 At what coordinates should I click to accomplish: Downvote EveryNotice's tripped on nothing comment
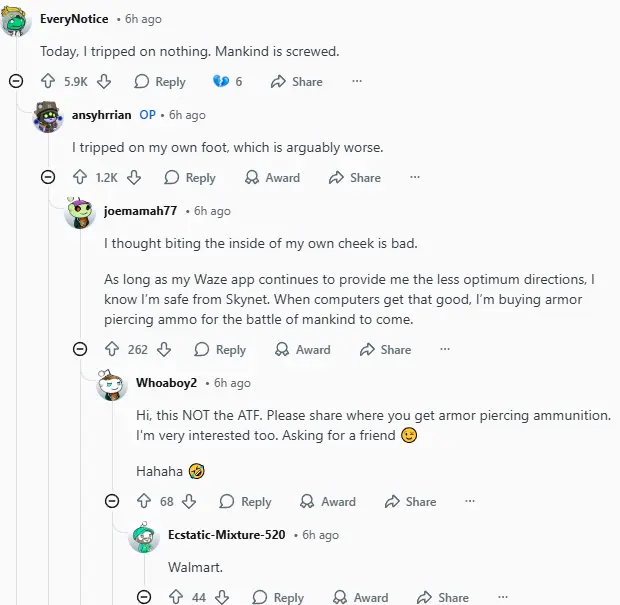[x=104, y=82]
